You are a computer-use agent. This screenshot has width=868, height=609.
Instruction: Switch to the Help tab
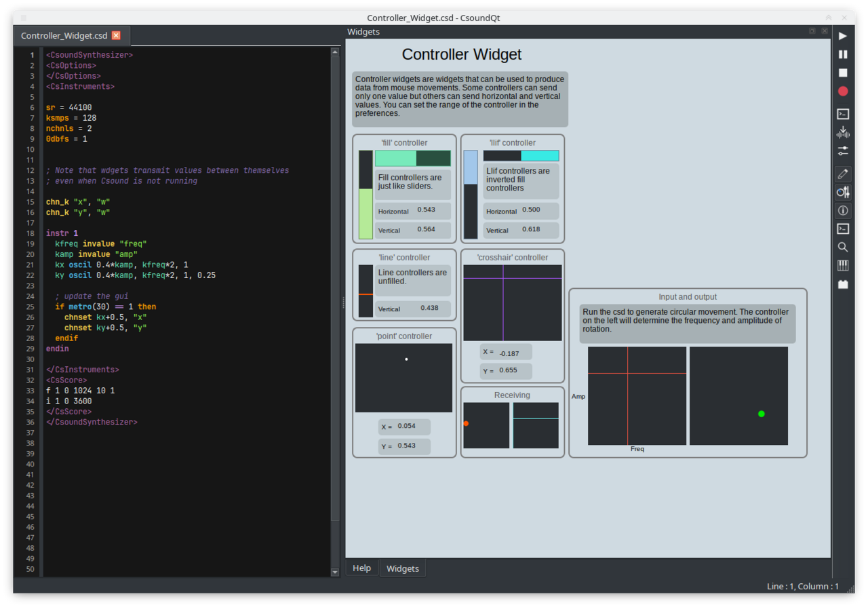pyautogui.click(x=361, y=568)
